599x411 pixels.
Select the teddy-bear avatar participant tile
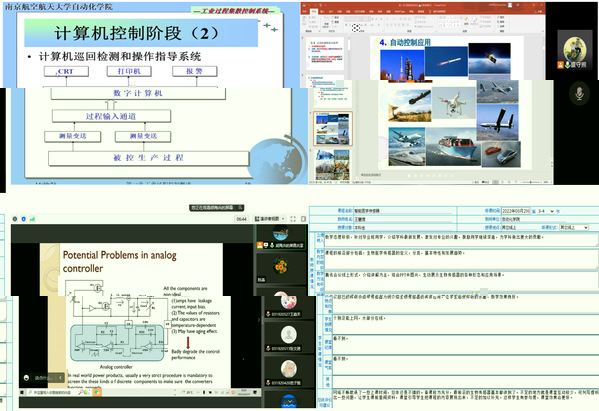click(288, 372)
